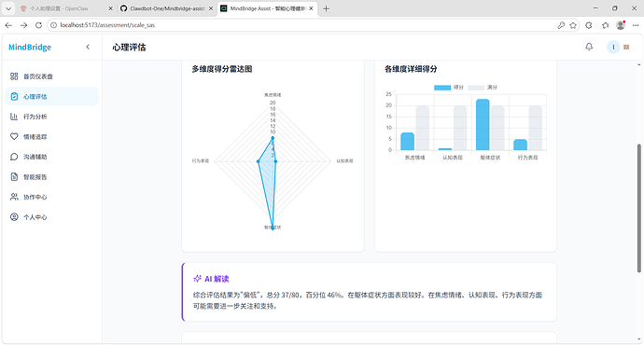Click the 躯体症状 score bar
Screen dimensions: 644x345
(x=483, y=124)
